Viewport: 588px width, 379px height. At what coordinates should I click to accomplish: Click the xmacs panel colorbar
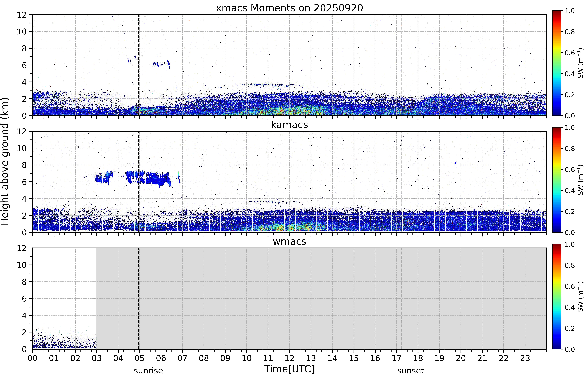click(557, 63)
